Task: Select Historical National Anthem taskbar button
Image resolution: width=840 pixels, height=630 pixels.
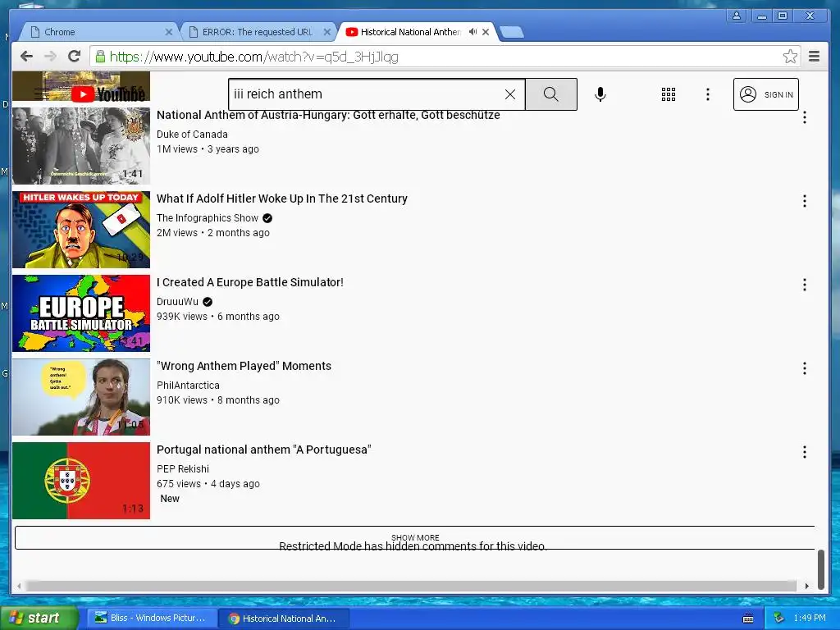Action: point(284,619)
